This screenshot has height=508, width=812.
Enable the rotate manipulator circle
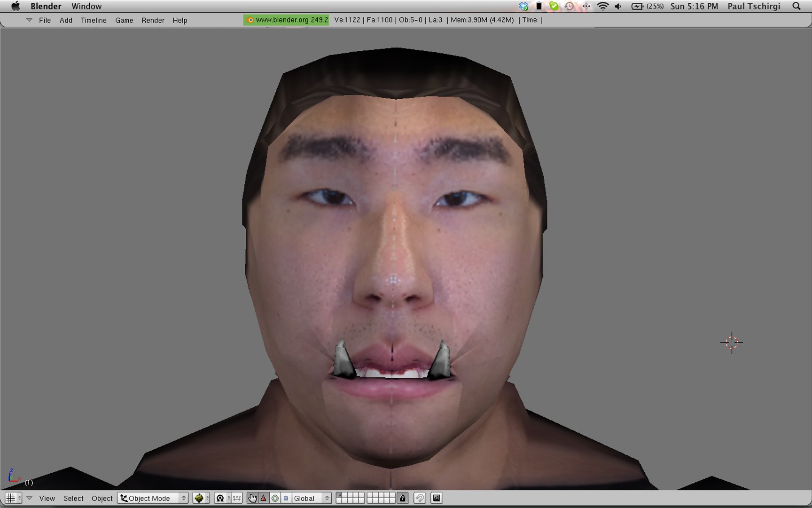pos(275,498)
